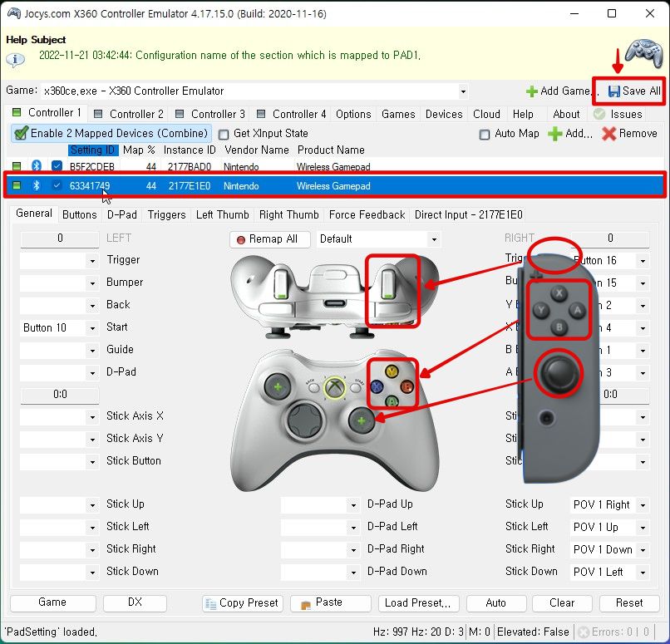Click the Controller 4 tab status square
Viewport: 670px width, 644px height.
(261, 114)
